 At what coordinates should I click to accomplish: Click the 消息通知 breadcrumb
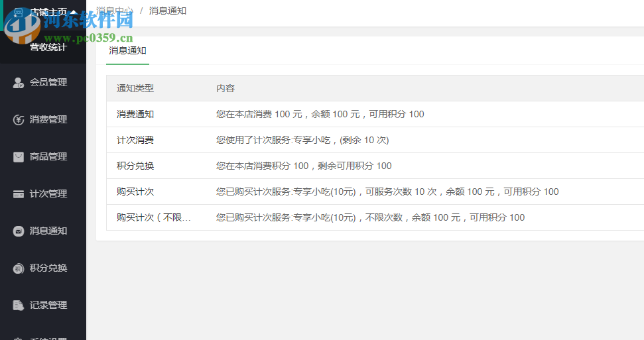point(168,11)
